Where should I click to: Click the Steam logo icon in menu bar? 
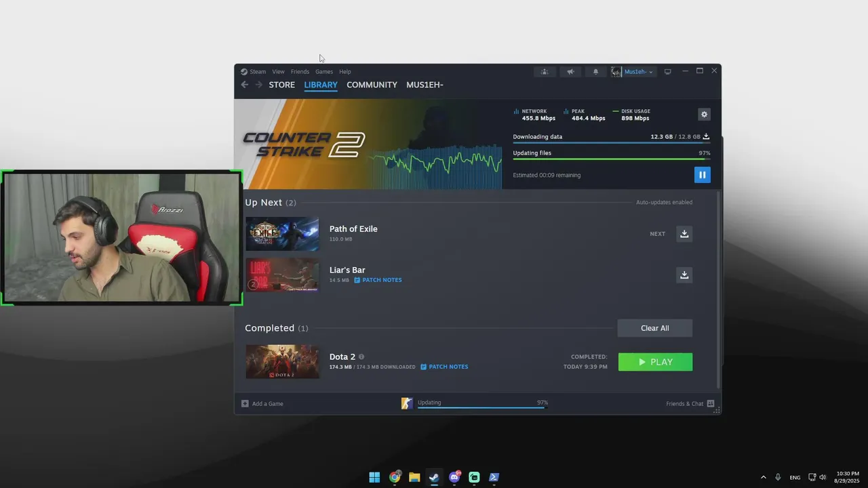point(244,71)
